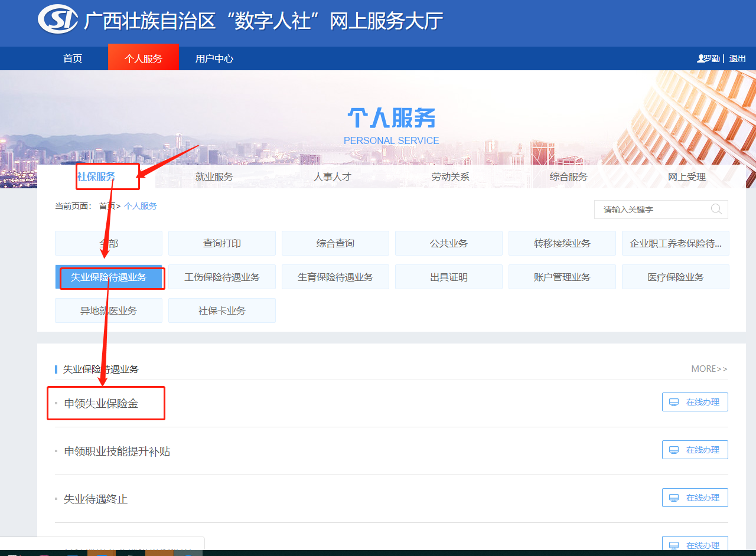
Task: Open the 申领失业保险金 item link
Action: (x=101, y=404)
